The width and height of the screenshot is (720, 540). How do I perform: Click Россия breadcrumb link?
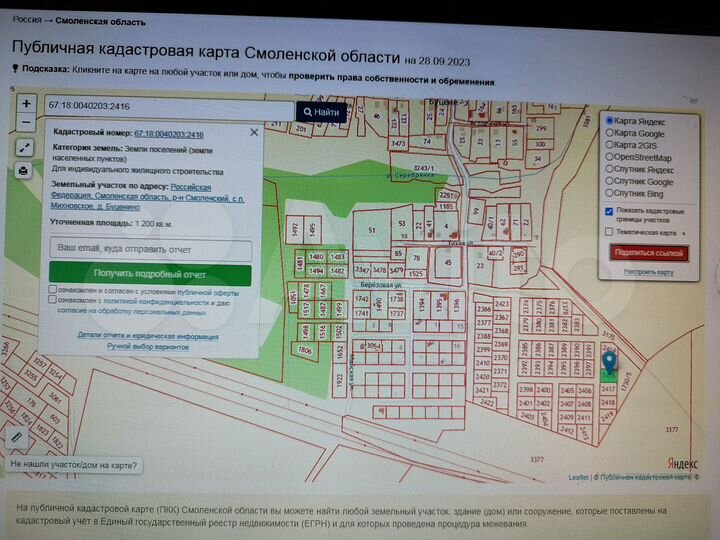[27, 19]
